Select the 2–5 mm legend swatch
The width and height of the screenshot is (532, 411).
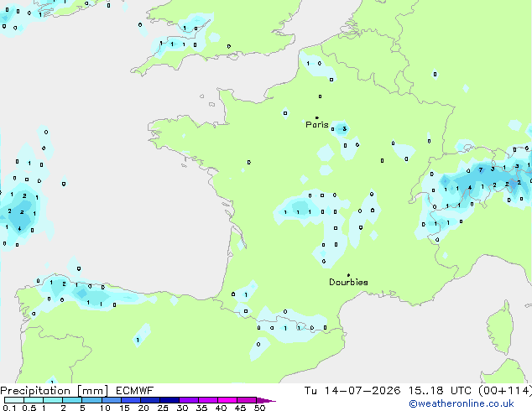click(x=72, y=400)
